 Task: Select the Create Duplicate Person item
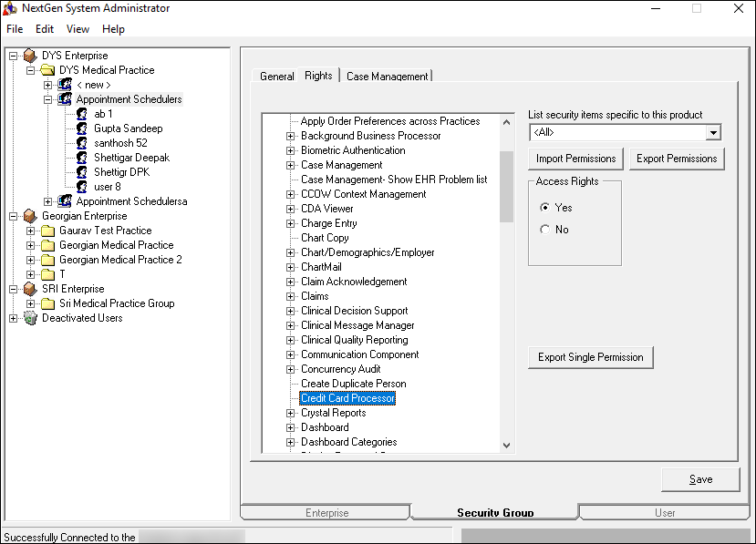coord(354,384)
